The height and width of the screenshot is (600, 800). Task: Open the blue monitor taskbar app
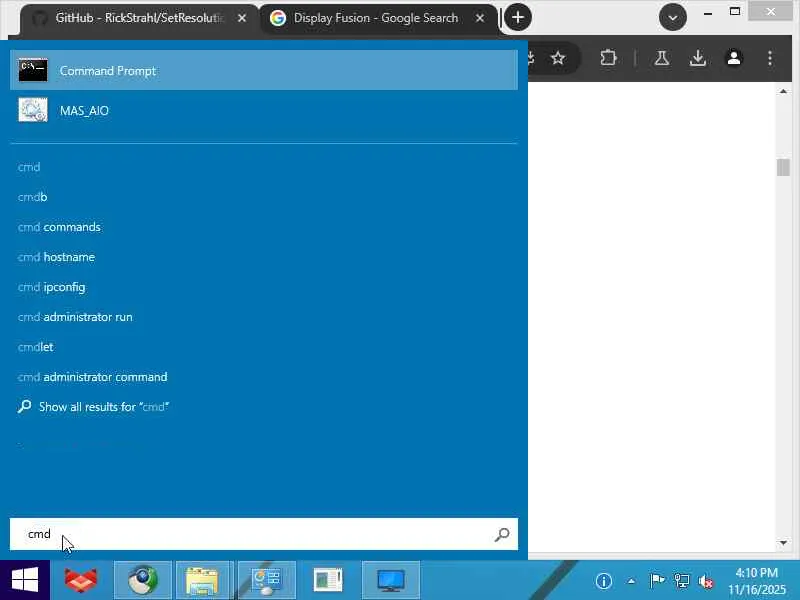click(391, 580)
